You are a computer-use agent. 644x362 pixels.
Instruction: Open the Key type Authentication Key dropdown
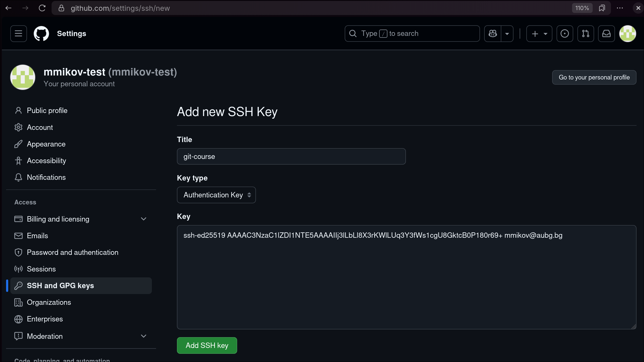pyautogui.click(x=216, y=195)
